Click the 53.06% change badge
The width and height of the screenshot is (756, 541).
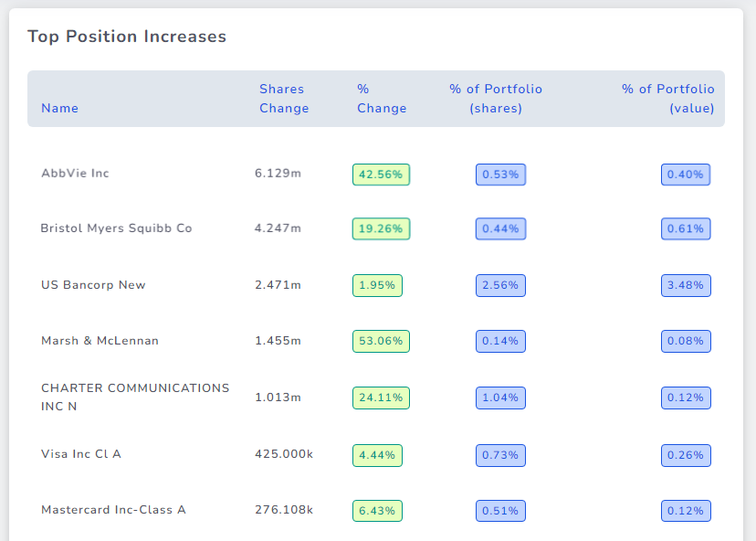(x=381, y=341)
